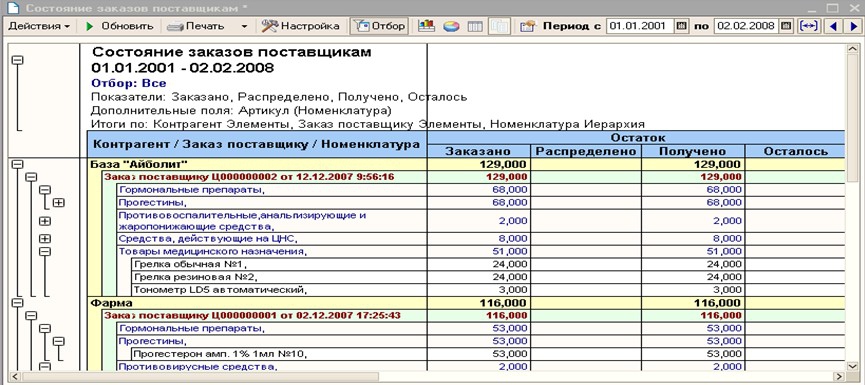
Task: Shift the period forward with right arrow
Action: 853,26
